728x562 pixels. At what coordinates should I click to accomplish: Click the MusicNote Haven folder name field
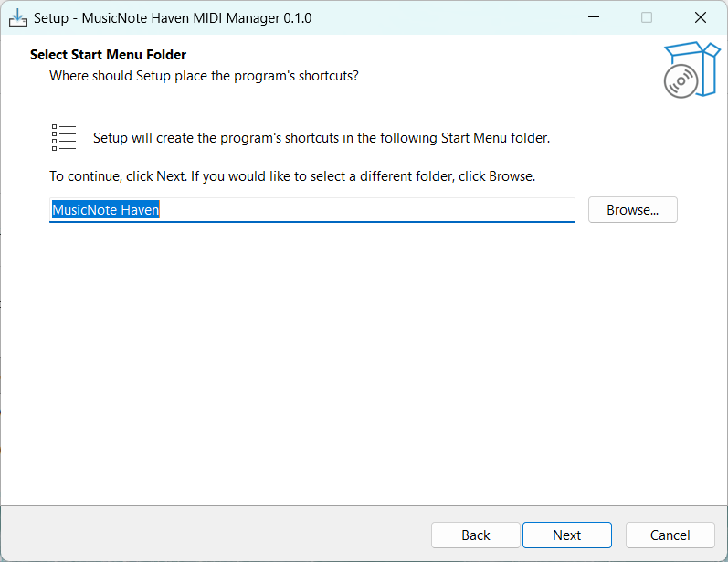point(312,210)
